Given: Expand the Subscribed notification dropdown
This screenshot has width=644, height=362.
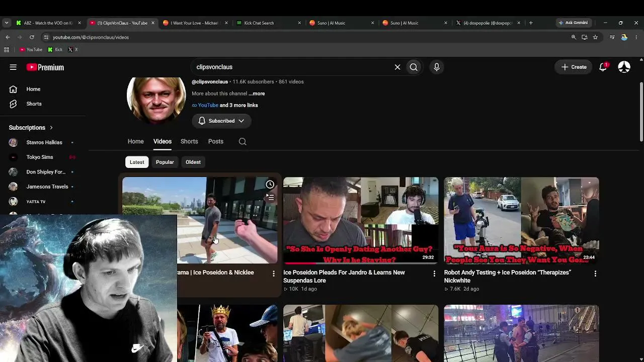Looking at the screenshot, I should 221,121.
